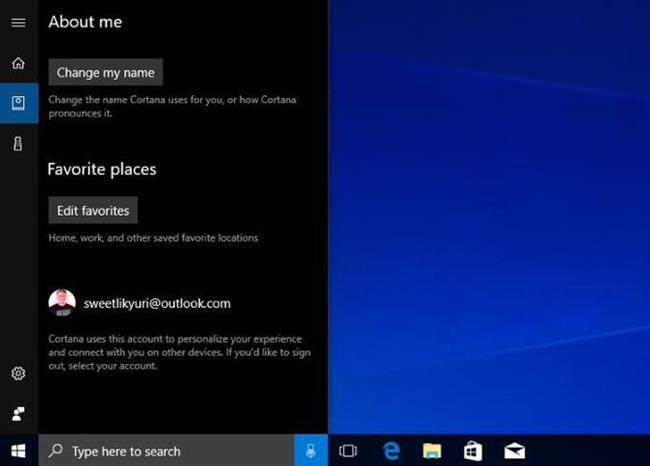The height and width of the screenshot is (466, 650).
Task: Open the Mail app from taskbar
Action: (x=514, y=451)
